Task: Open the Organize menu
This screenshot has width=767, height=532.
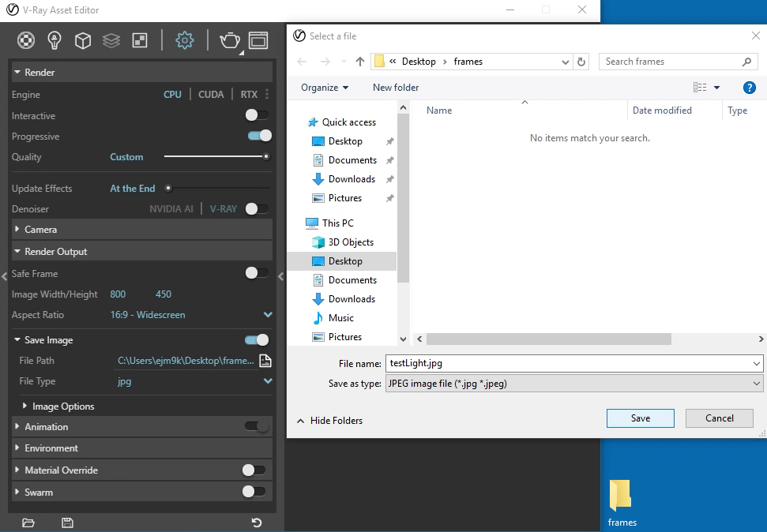Action: point(325,88)
